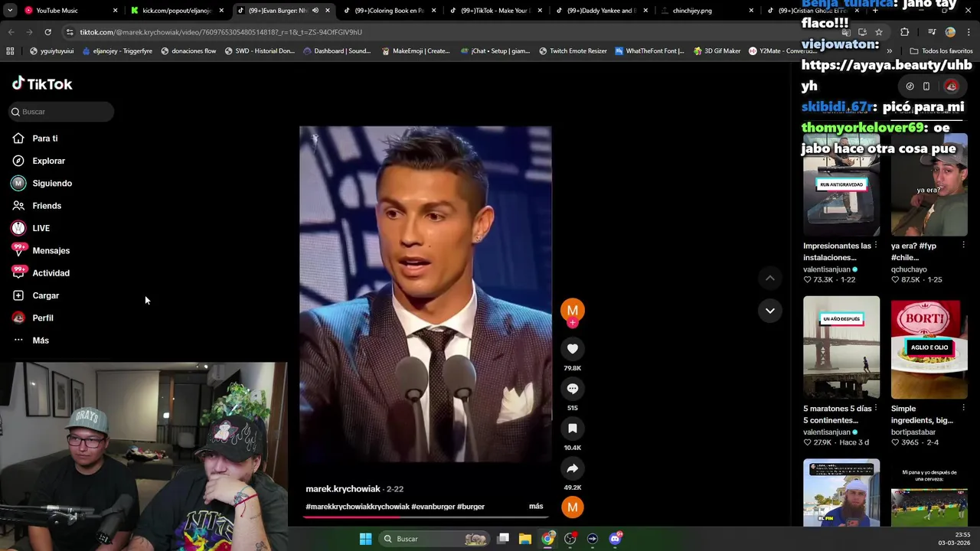
Task: Open the #burger hashtag
Action: coord(471,507)
